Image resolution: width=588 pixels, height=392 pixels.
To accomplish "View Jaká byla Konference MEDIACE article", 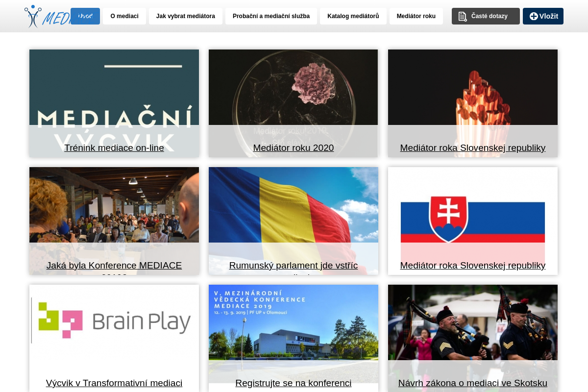I will point(114,265).
